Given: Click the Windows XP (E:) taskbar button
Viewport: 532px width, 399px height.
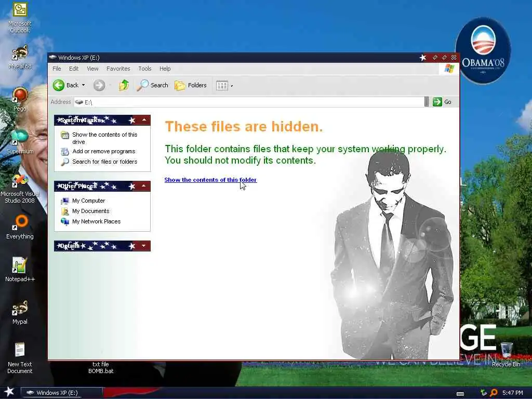Looking at the screenshot, I should [61, 393].
